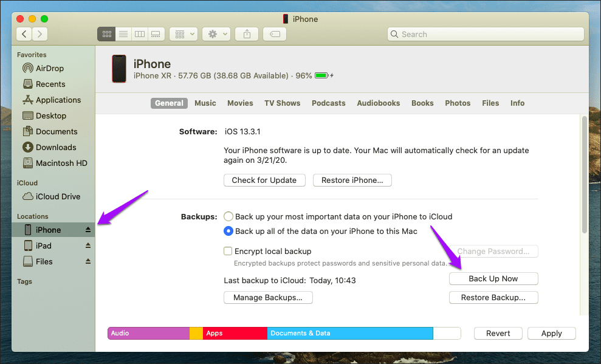Open the gear Action menu
The image size is (601, 364).
[x=216, y=34]
